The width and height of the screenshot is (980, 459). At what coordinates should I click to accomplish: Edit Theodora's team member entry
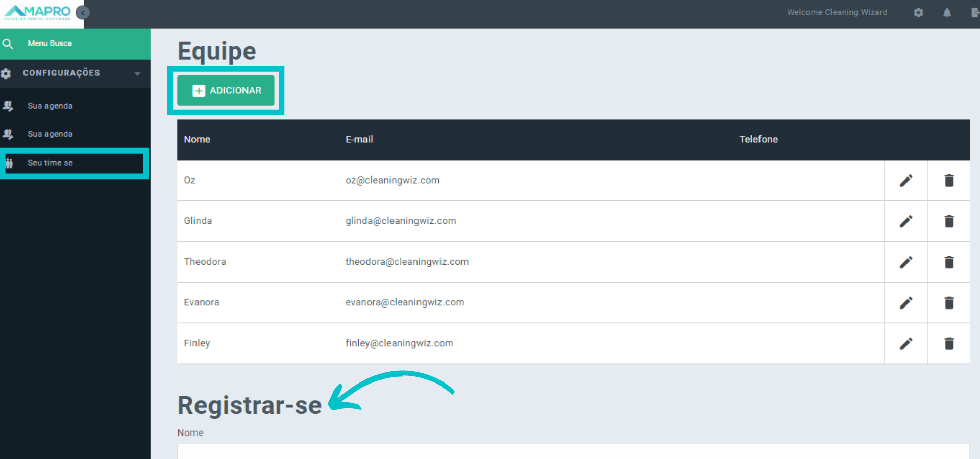[905, 262]
